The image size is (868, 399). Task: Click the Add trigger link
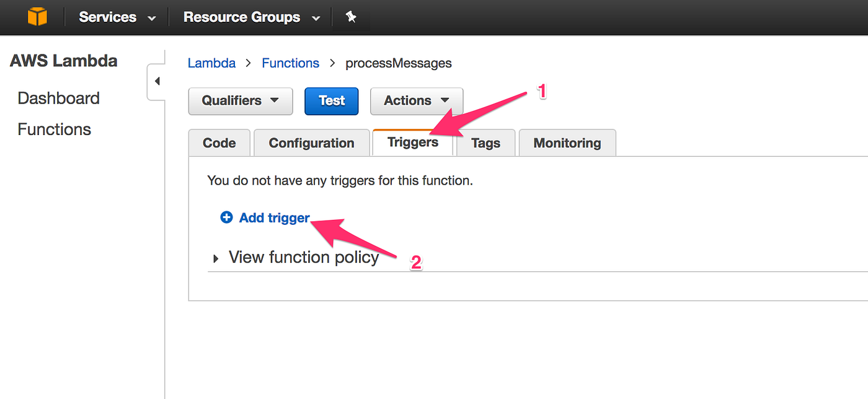tap(275, 217)
